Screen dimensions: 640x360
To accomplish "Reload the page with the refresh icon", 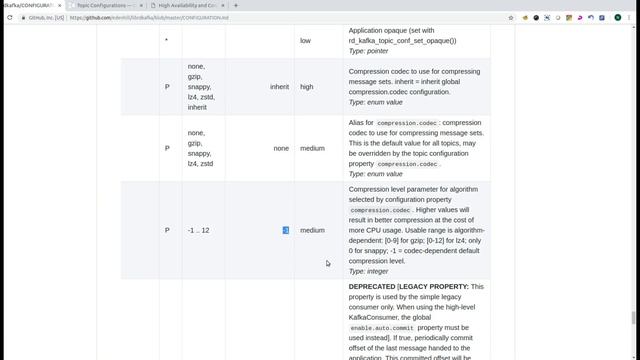I will pyautogui.click(x=10, y=18).
